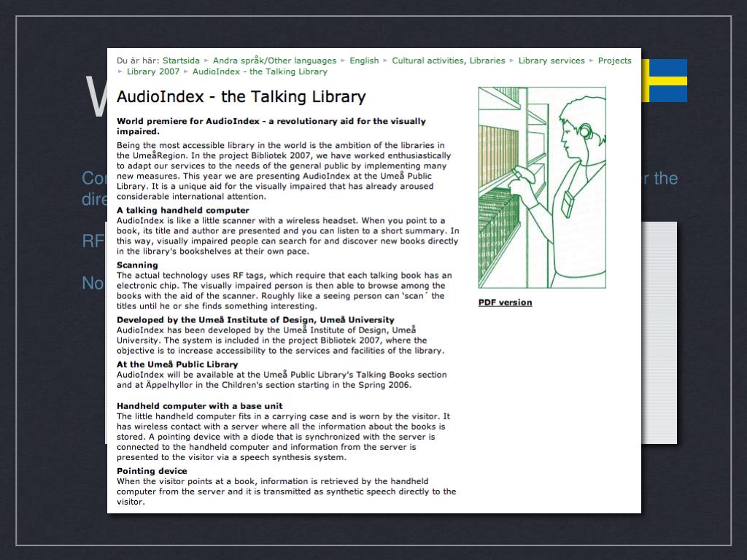
Task: Click the green library scanner illustration
Action: coord(542,187)
